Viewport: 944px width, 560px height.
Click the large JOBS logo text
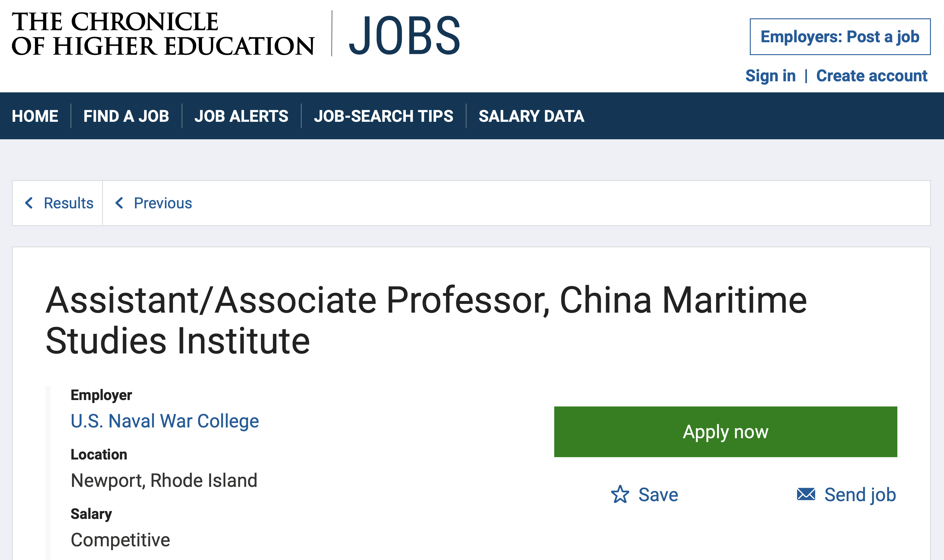(404, 35)
